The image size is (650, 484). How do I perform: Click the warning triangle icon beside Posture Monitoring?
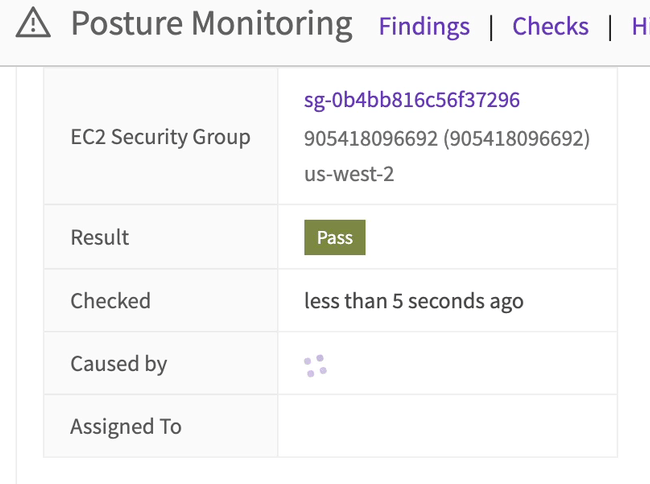[x=34, y=23]
